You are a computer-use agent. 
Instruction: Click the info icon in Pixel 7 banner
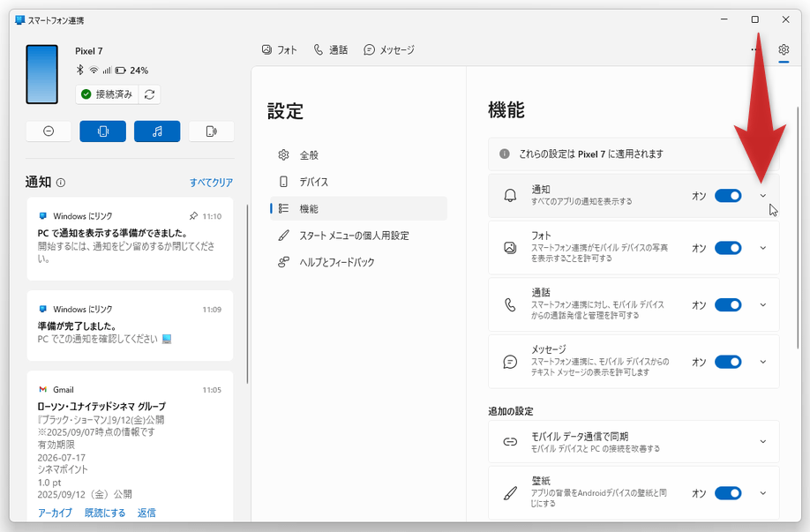(505, 154)
